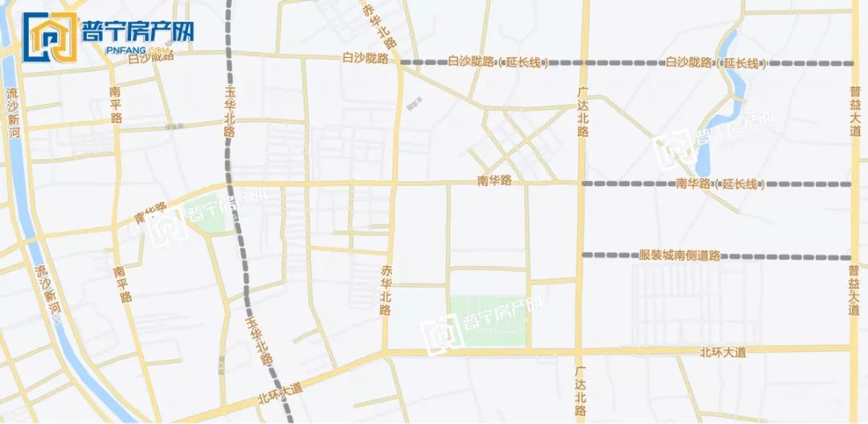Select the 流沙新河 river label at top left
Viewport: 868px width, 424px height.
tap(12, 113)
